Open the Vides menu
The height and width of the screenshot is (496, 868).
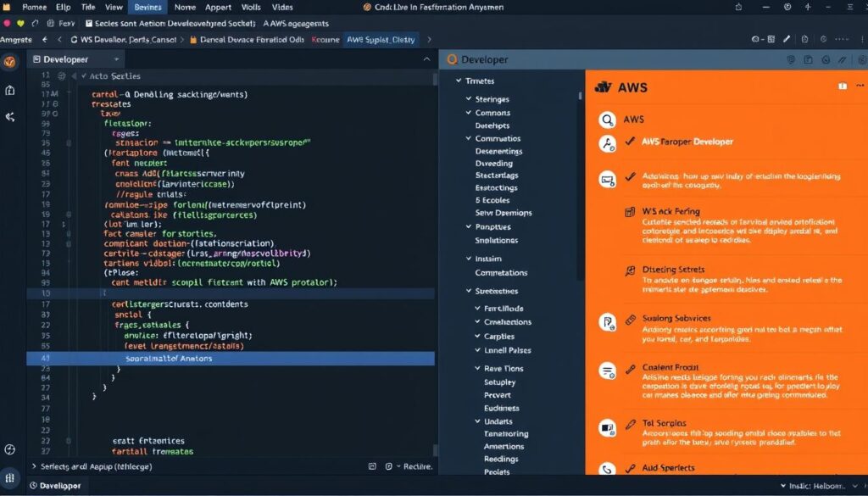[282, 7]
